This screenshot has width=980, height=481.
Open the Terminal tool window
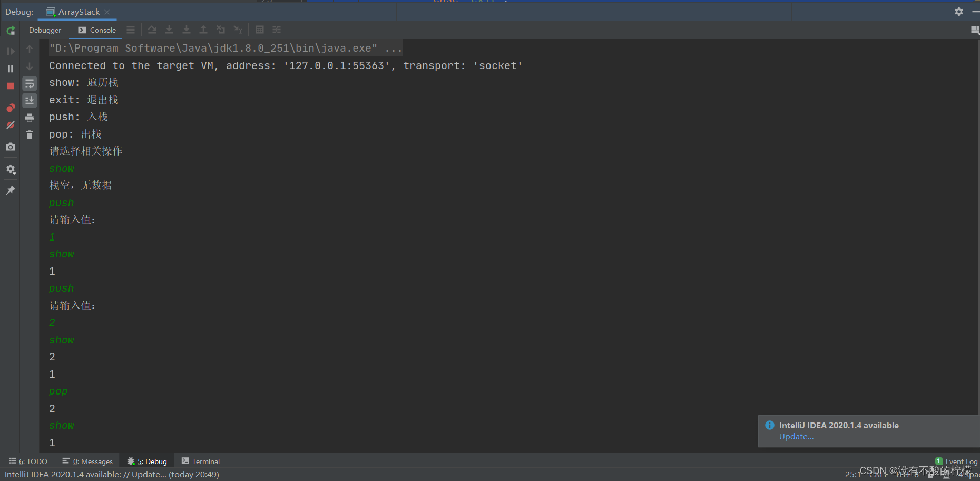coord(201,461)
